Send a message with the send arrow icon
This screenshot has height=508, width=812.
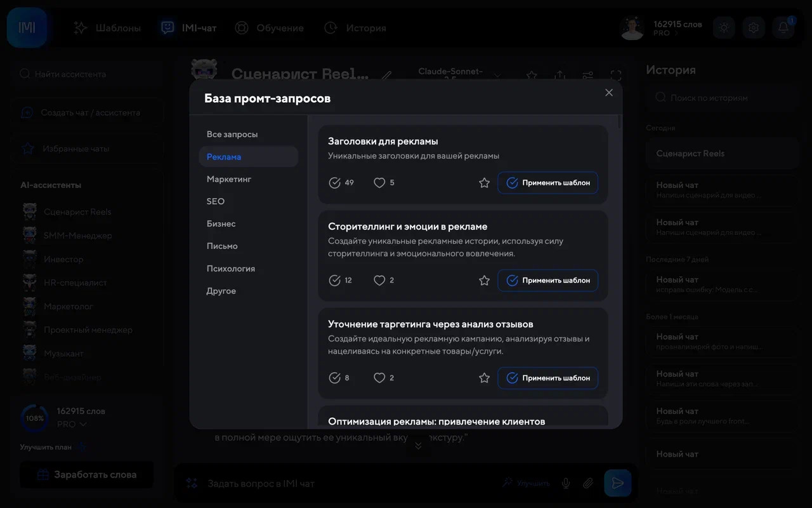click(x=617, y=483)
